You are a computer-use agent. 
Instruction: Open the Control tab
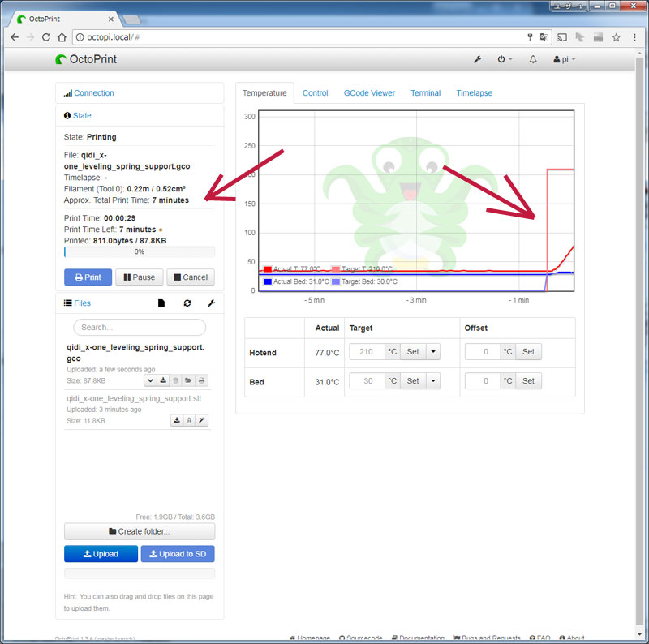point(315,93)
